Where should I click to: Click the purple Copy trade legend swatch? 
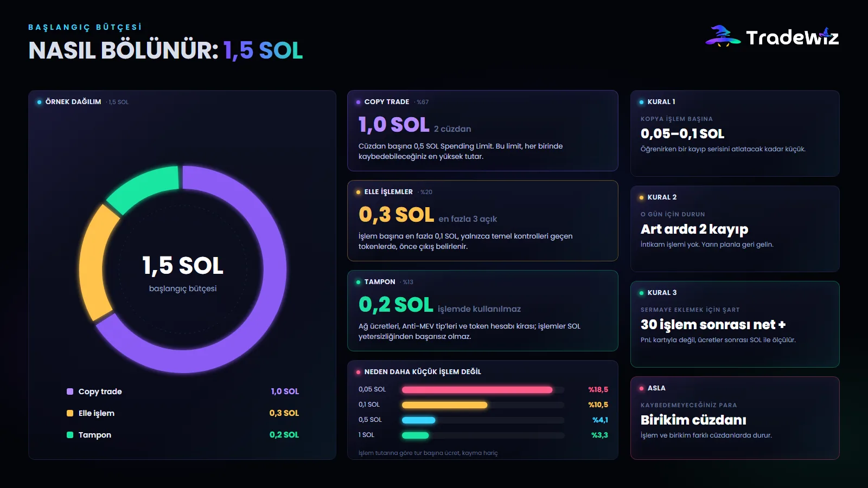(x=70, y=391)
